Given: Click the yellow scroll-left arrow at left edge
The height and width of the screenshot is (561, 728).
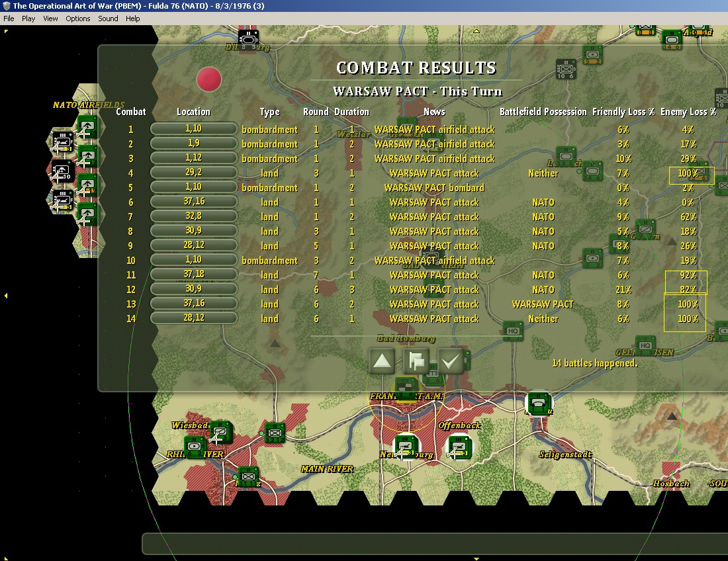Looking at the screenshot, I should pyautogui.click(x=5, y=295).
